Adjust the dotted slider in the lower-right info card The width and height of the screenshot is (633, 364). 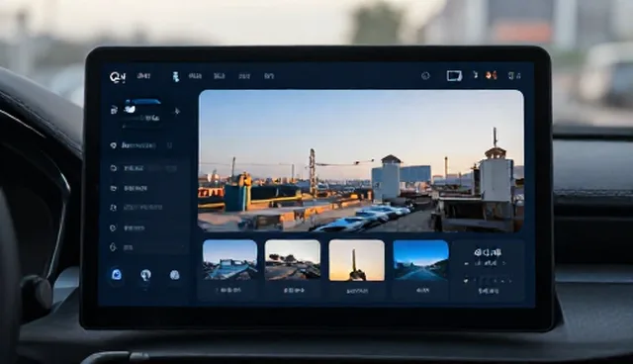pos(488,281)
